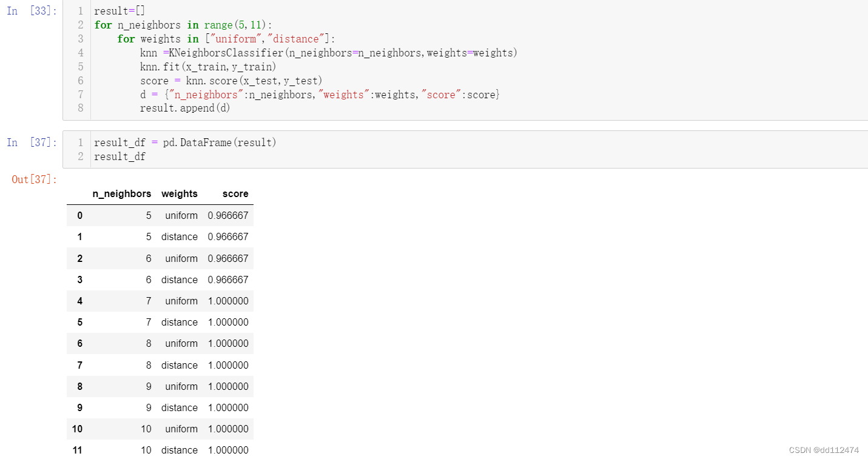Click n_neighbors value 8 in row 7
The image size is (868, 459).
tap(149, 365)
